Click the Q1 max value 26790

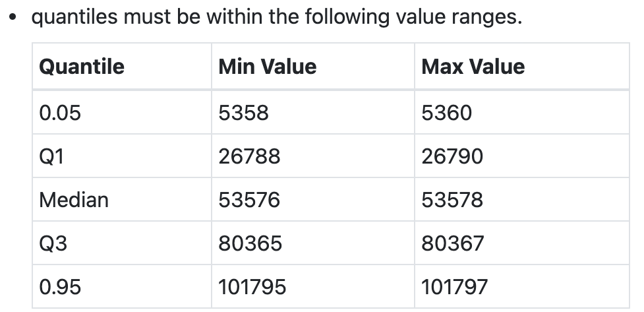(452, 156)
